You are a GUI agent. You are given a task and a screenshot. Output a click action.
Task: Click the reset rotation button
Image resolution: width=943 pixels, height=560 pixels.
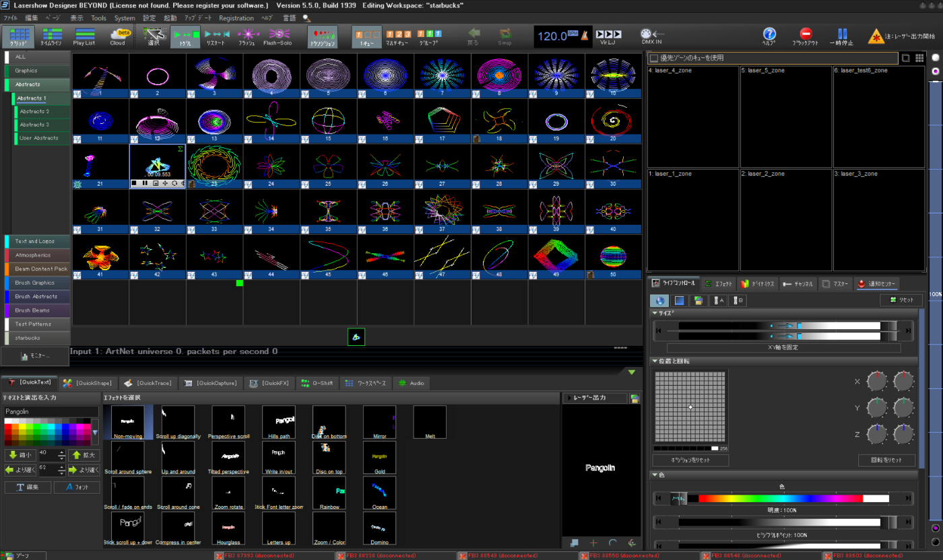coord(886,461)
